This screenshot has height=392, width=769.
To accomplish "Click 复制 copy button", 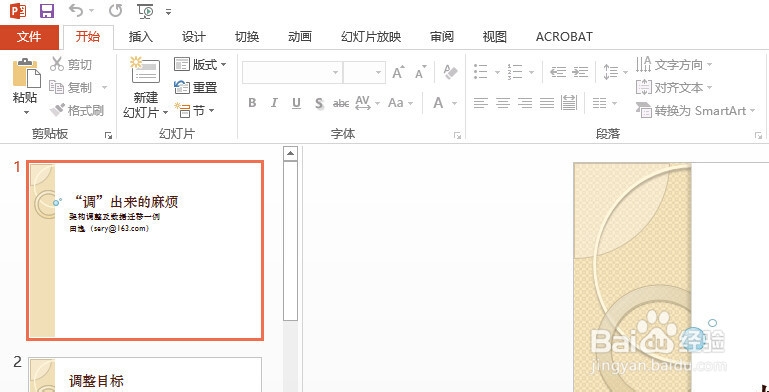I will [x=71, y=88].
